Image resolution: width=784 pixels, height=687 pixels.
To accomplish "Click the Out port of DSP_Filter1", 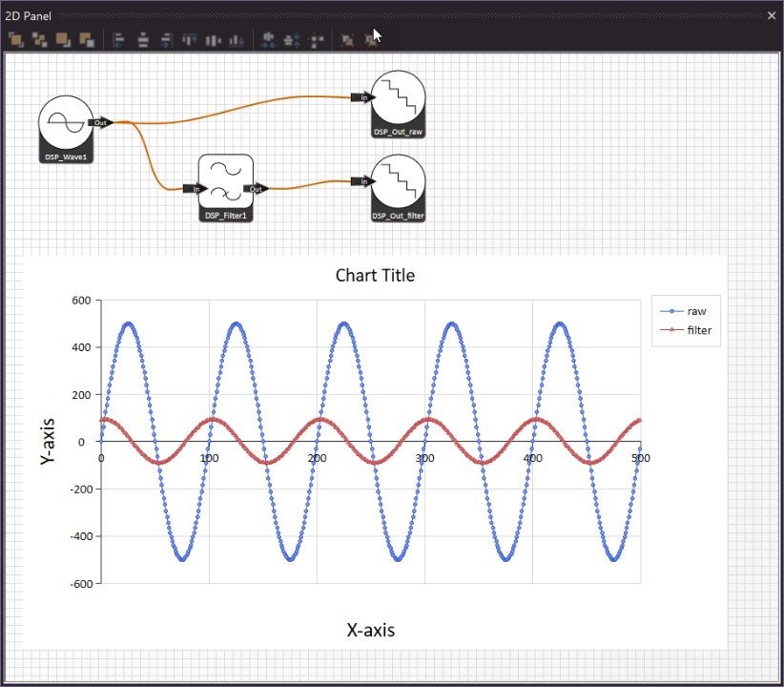I will coord(256,189).
